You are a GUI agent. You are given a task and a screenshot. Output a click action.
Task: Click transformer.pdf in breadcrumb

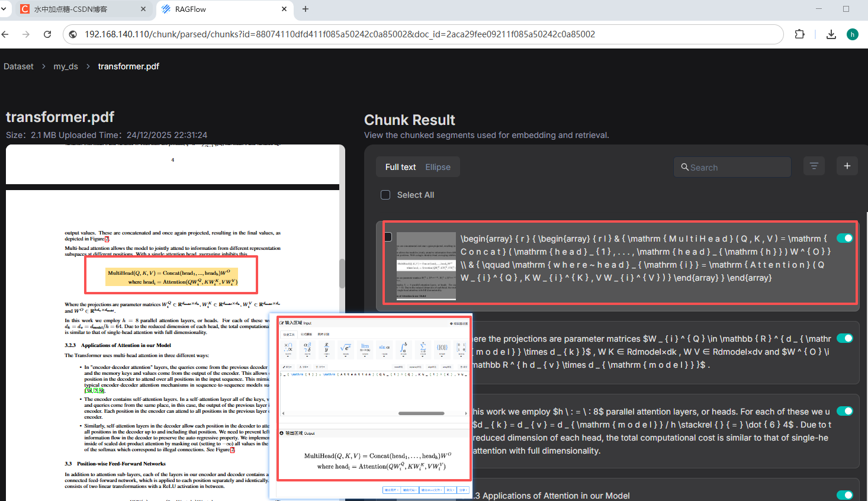(x=128, y=66)
